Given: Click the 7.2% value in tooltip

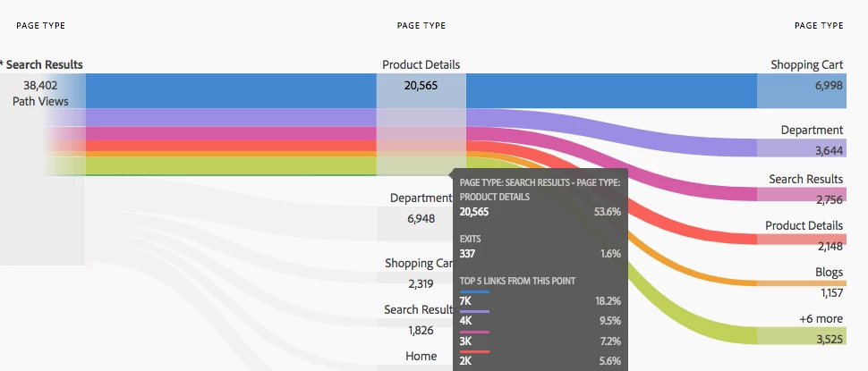Looking at the screenshot, I should click(x=610, y=341).
